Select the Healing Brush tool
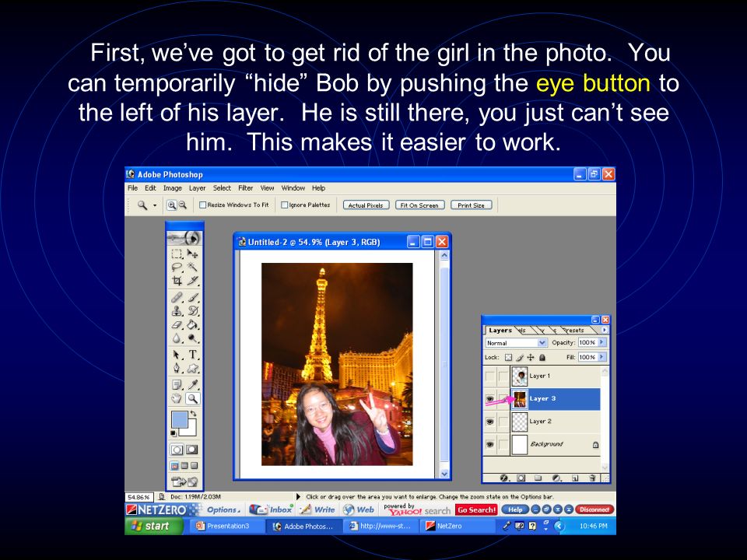Viewport: 747px width, 560px height. (177, 298)
